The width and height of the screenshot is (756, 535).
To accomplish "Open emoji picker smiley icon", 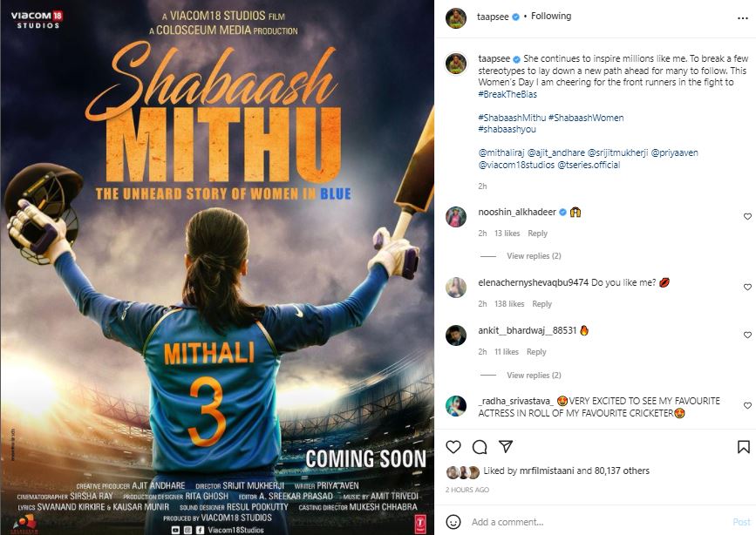I will 453,522.
